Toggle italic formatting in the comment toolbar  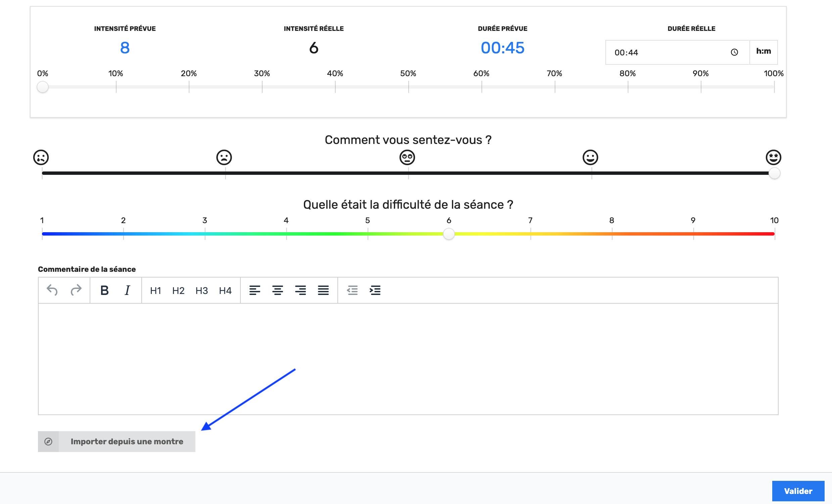click(x=127, y=290)
